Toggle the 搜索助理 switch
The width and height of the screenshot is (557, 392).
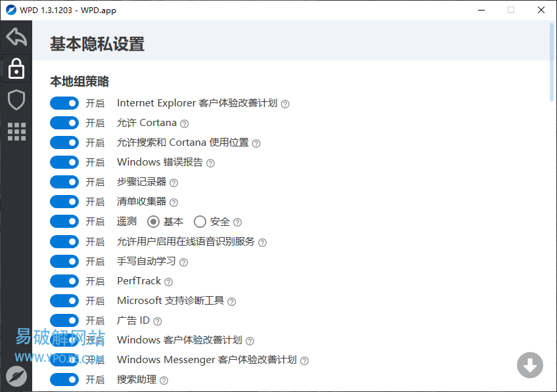64,380
